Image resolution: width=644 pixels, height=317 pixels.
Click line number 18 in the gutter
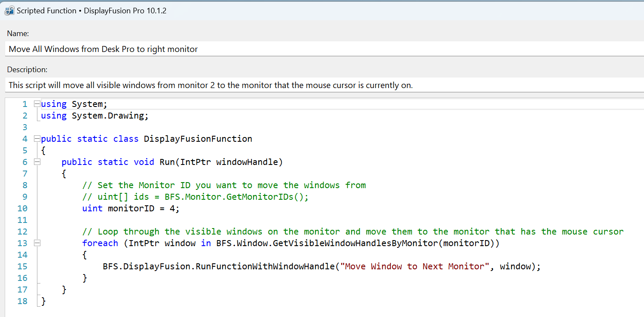(22, 301)
